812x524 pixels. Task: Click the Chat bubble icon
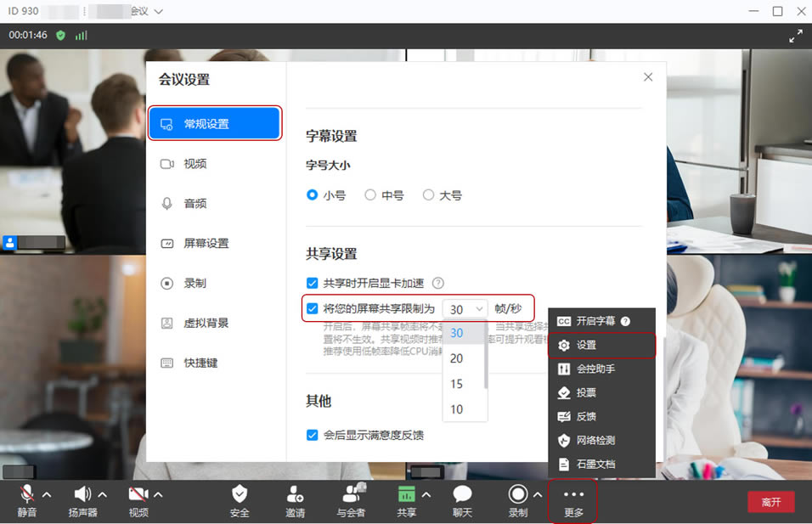point(462,494)
